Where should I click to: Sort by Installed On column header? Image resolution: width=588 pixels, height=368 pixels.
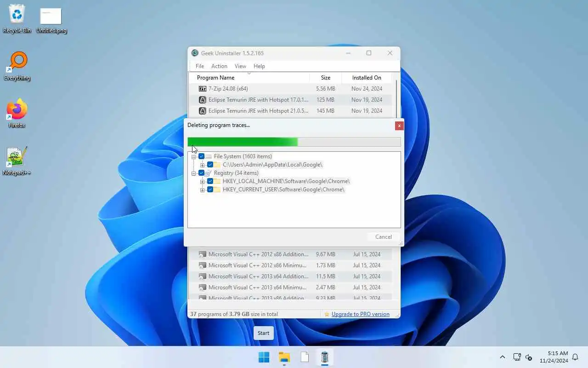(367, 78)
